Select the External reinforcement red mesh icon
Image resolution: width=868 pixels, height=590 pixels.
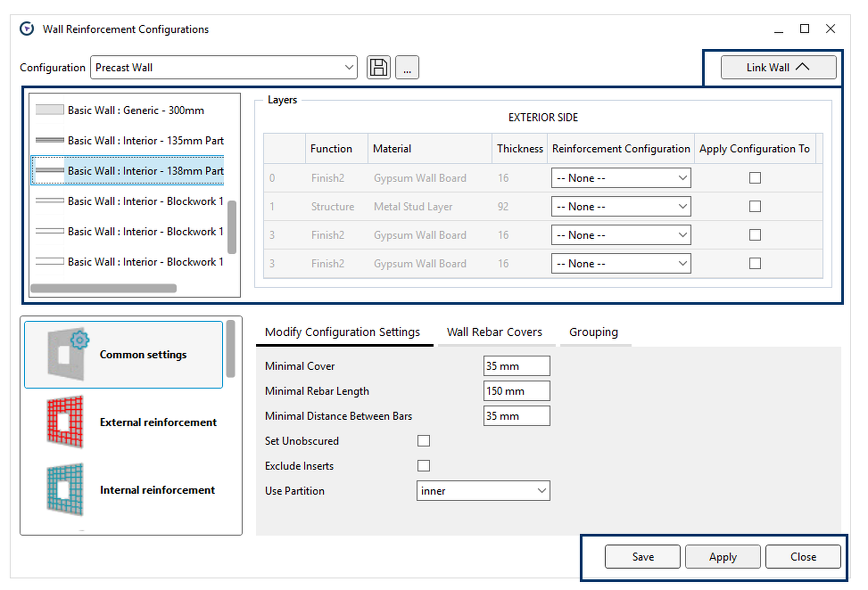[x=66, y=421]
